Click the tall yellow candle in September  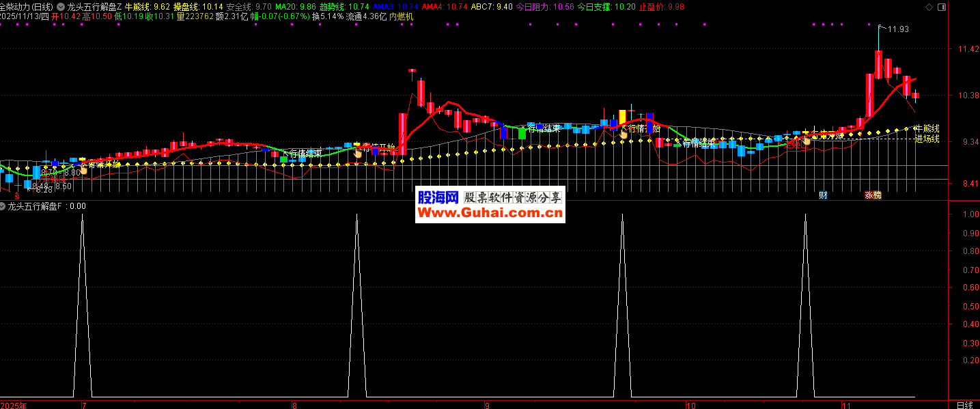622,117
